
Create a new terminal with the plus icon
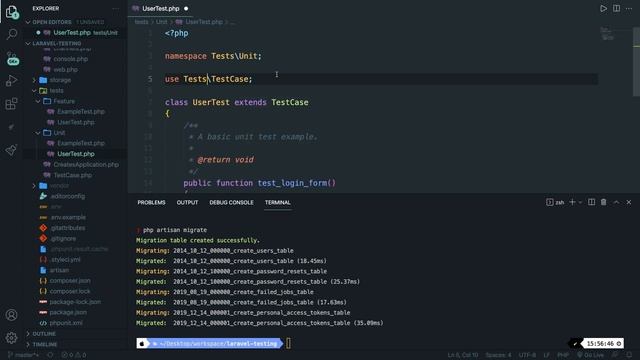572,202
